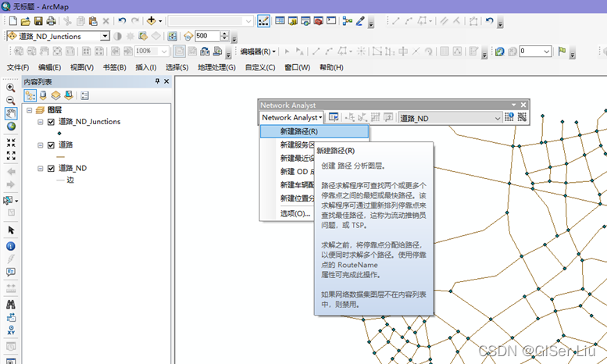Screen dimensions: 607x364
Task: Open the Find Route tool icon
Action: (x=11, y=317)
